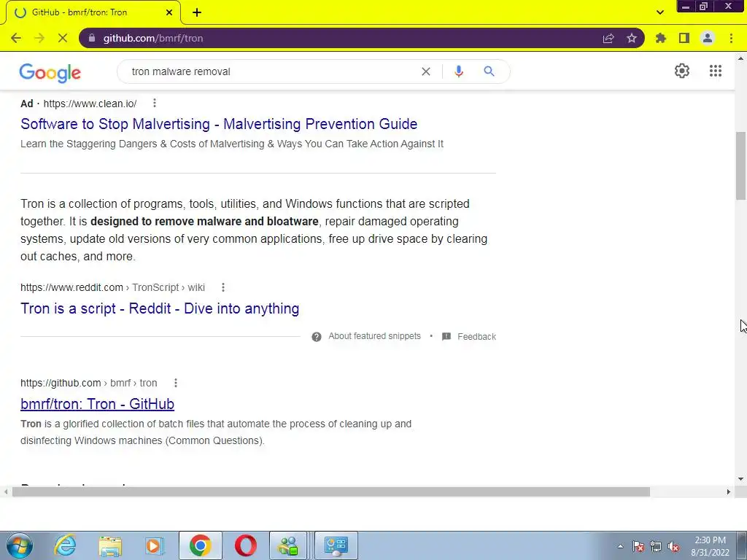Click horizontal scrollbar right arrow

(x=729, y=492)
